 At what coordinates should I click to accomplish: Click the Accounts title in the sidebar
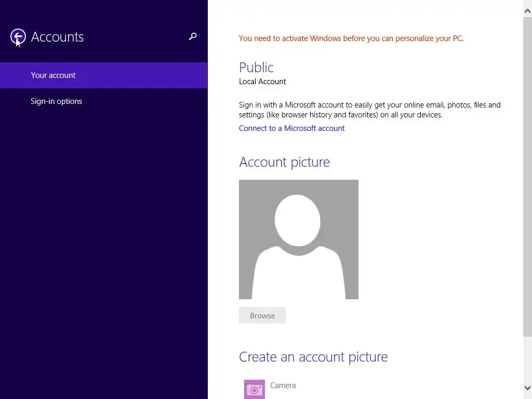[57, 37]
